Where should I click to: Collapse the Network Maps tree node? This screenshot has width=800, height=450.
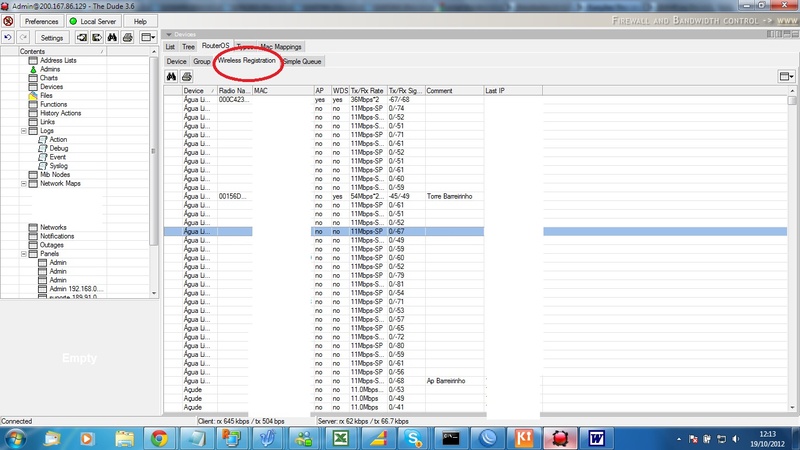[23, 184]
